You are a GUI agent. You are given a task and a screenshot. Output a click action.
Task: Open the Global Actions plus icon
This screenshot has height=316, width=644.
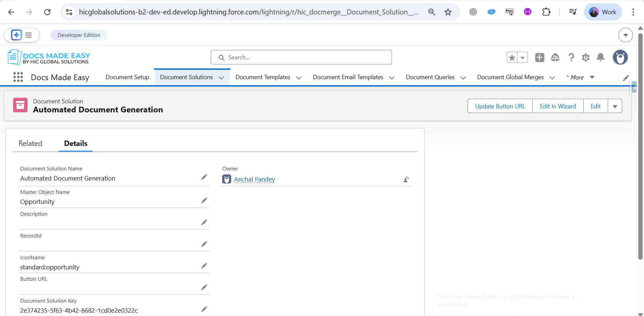(x=540, y=57)
